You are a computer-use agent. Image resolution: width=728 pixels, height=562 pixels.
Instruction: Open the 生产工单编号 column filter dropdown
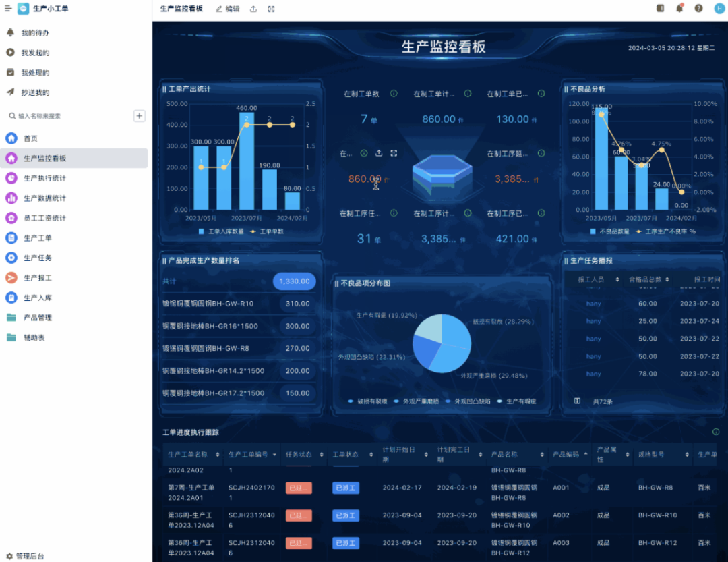(274, 455)
